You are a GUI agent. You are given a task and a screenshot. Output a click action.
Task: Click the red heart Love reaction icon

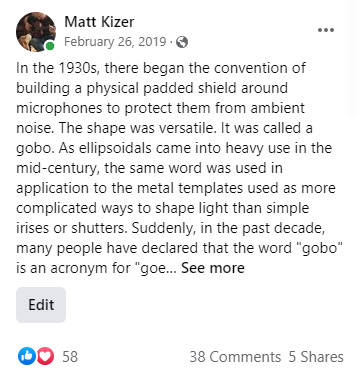coord(45,356)
